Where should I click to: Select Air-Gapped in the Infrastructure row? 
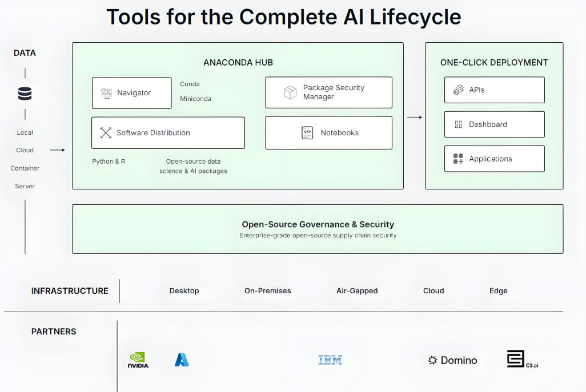357,291
